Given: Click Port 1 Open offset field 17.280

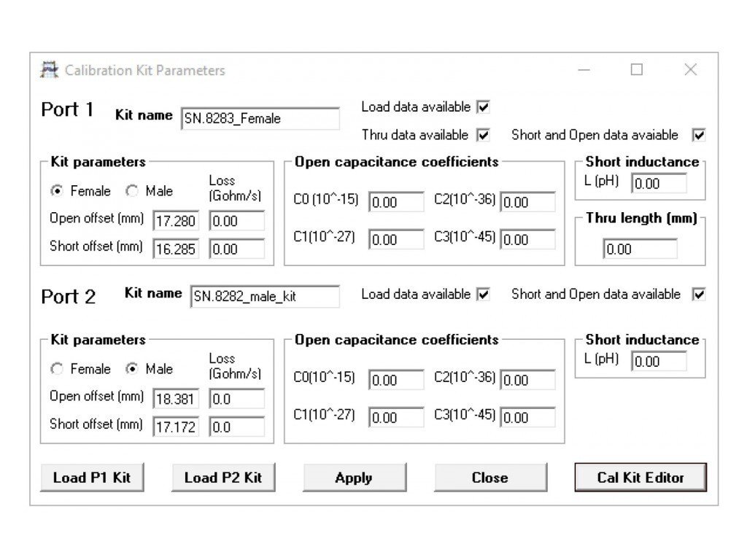Looking at the screenshot, I should (176, 221).
